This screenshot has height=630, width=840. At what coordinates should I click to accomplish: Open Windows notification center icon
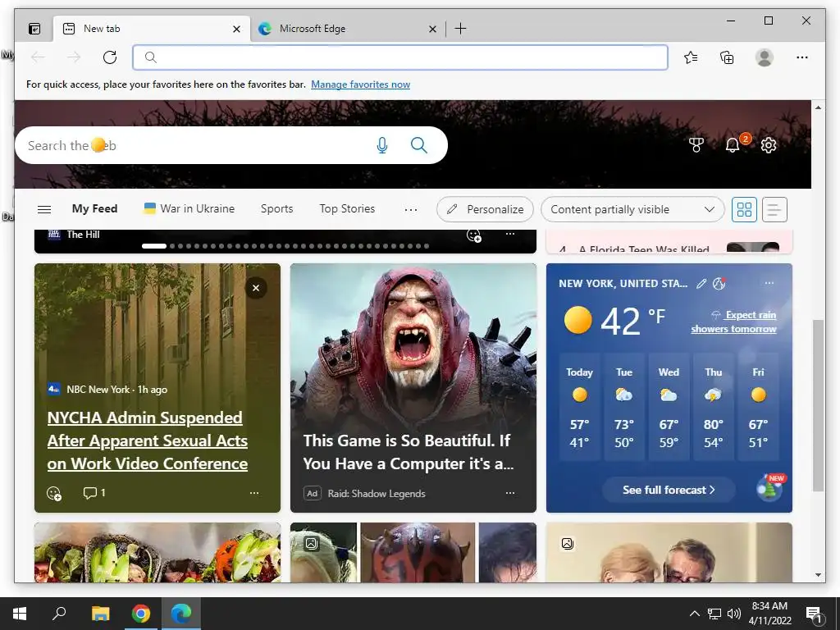pyautogui.click(x=814, y=614)
